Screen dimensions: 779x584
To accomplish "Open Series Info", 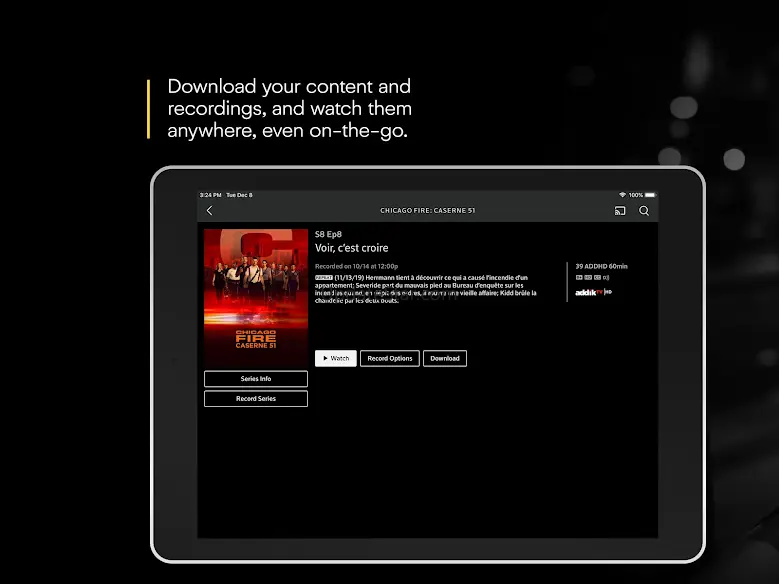I will [x=256, y=379].
